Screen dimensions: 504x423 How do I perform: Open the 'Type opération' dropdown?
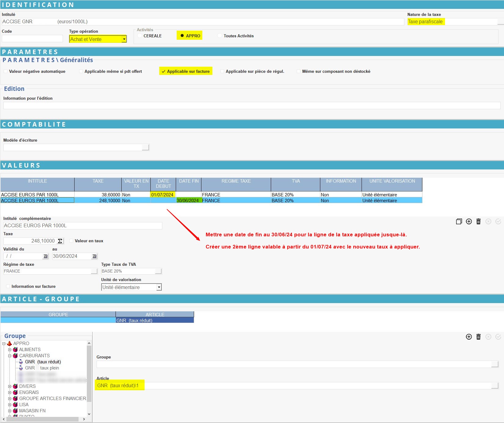pyautogui.click(x=124, y=39)
